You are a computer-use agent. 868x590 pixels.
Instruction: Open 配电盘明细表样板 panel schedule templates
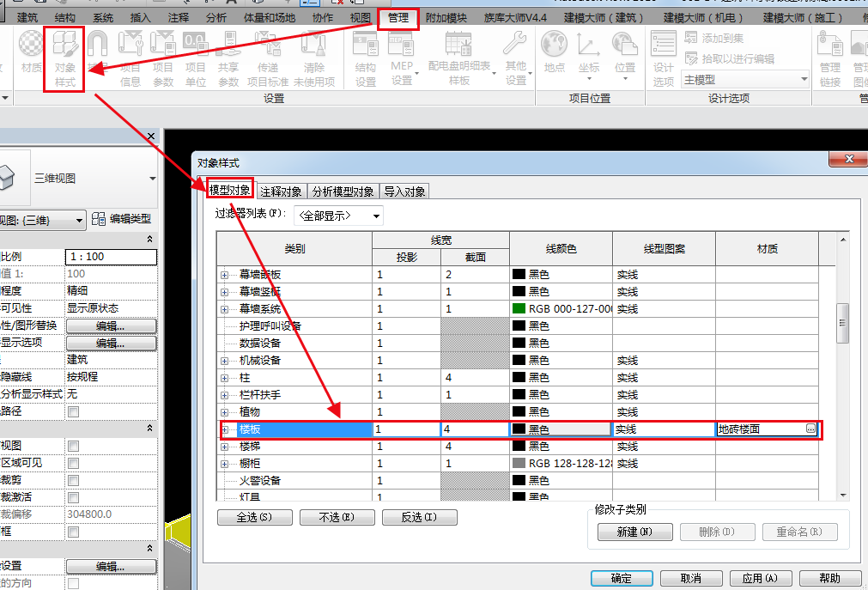coord(459,59)
